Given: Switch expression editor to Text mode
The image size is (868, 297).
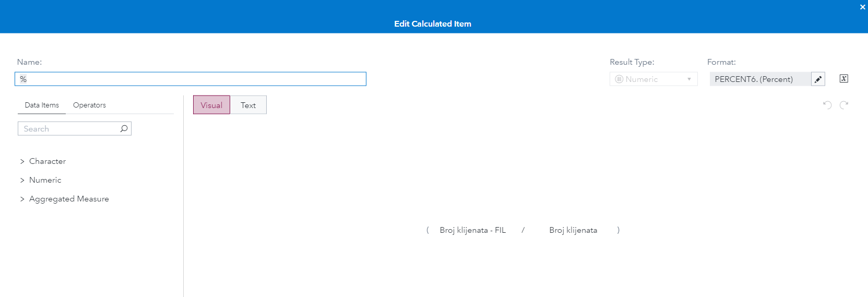Looking at the screenshot, I should point(248,105).
